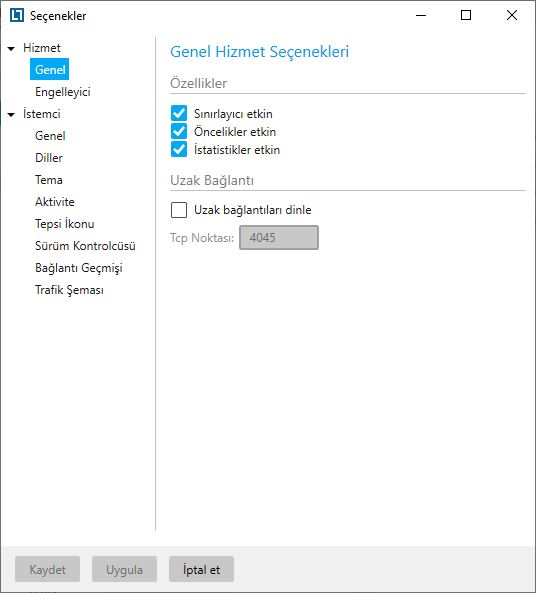
Task: Select the Aktivite page
Action: coord(55,202)
